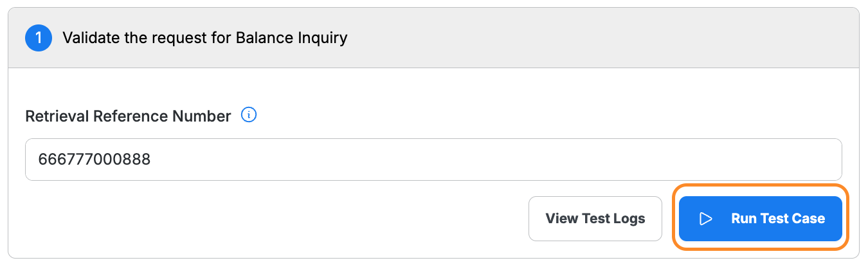Viewport: 868px width, 265px height.
Task: Click the blue step 1 number badge
Action: [38, 38]
